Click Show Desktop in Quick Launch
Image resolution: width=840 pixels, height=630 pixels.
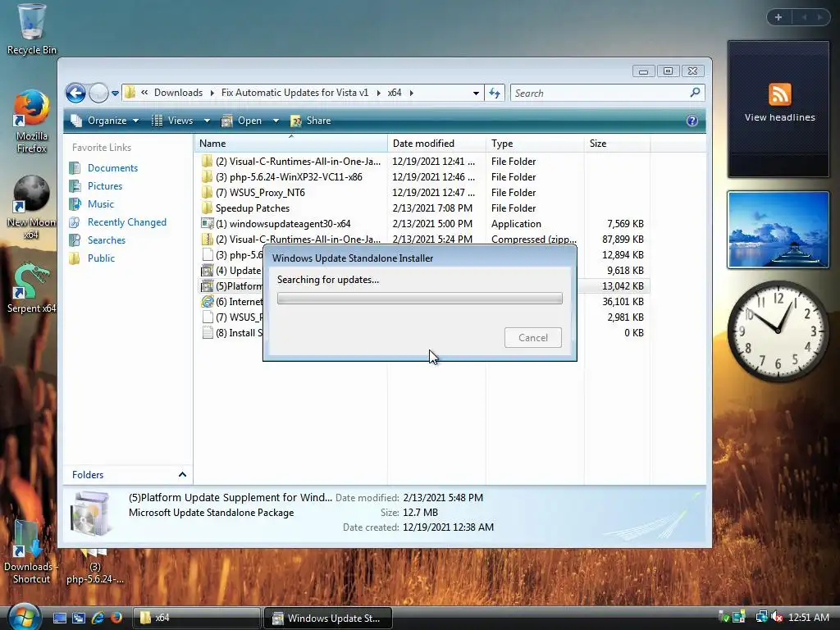pyautogui.click(x=59, y=618)
